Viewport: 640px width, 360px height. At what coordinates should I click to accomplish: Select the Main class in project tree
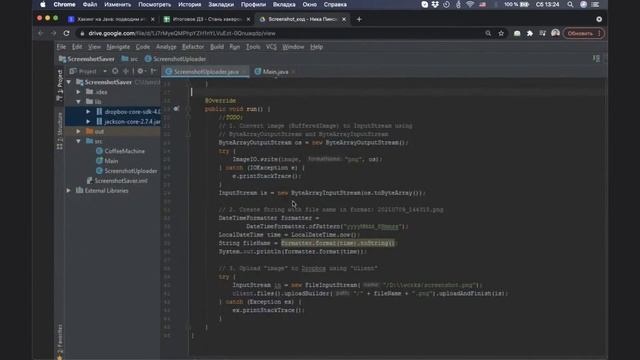point(107,161)
